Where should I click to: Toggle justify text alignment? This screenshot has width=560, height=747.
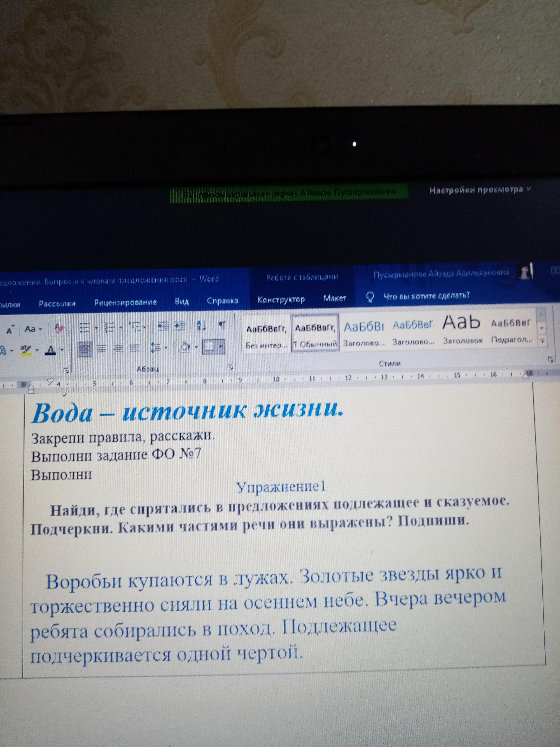click(x=135, y=348)
